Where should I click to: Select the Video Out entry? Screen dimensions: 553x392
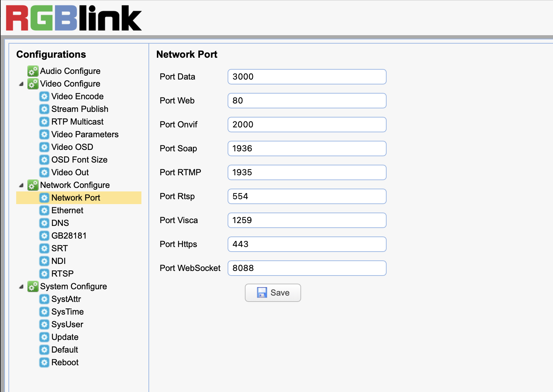point(70,172)
